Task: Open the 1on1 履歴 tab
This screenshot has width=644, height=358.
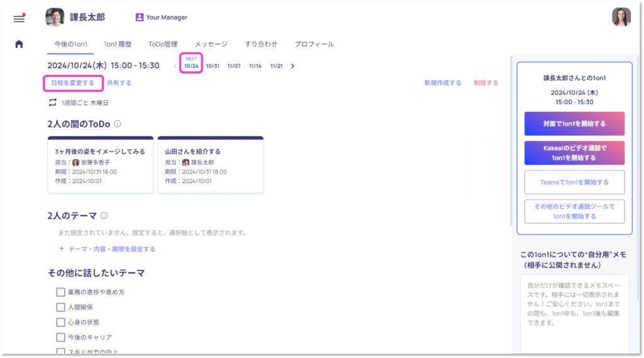Action: tap(118, 45)
